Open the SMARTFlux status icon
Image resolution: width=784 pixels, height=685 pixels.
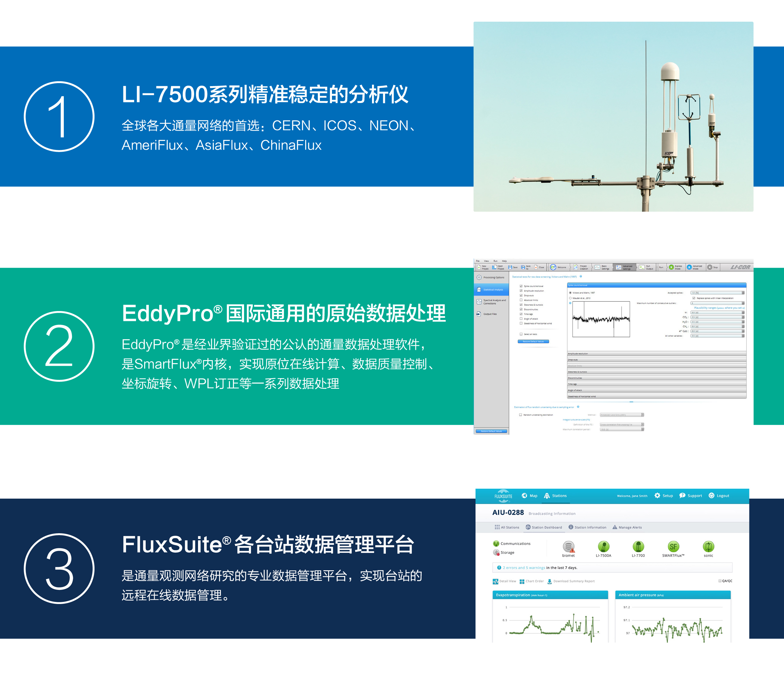click(x=673, y=546)
